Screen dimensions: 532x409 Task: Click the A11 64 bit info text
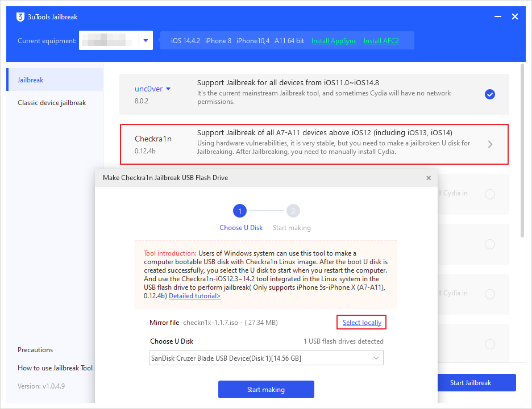tap(289, 41)
